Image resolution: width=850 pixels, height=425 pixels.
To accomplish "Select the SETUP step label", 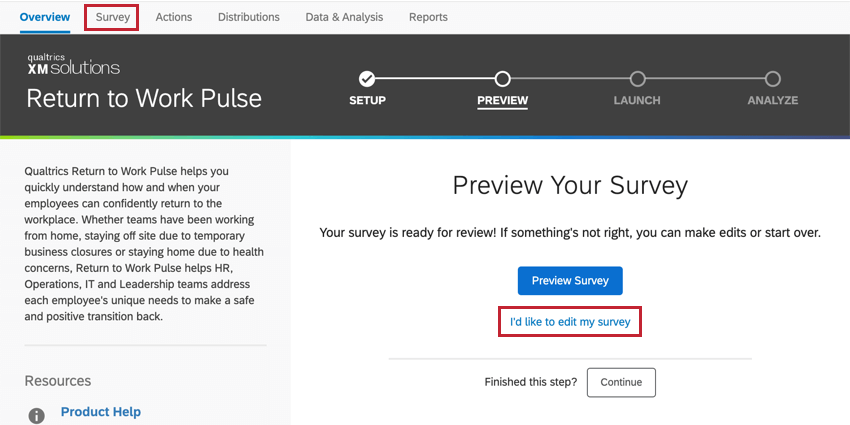I will tap(368, 101).
